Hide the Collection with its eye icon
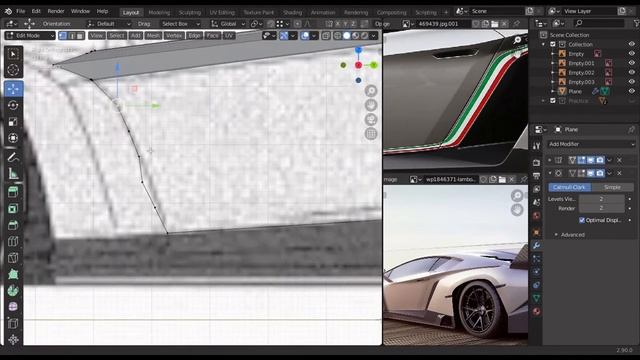640x360 pixels. click(631, 44)
